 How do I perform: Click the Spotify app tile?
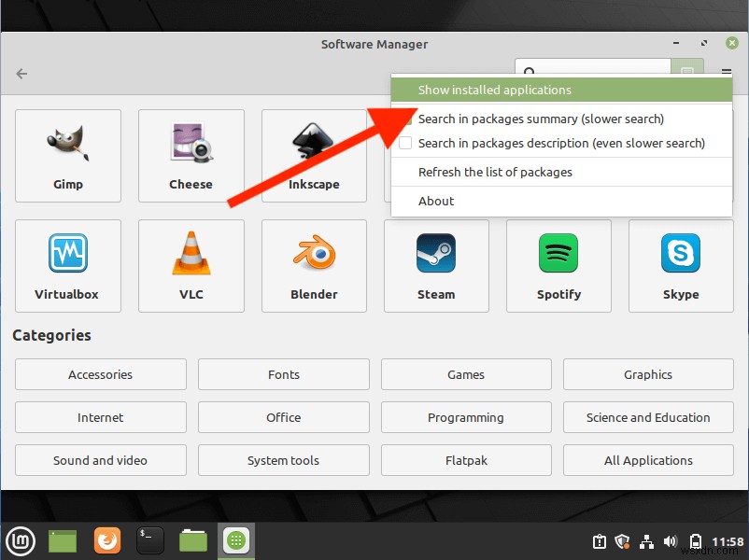coord(558,265)
